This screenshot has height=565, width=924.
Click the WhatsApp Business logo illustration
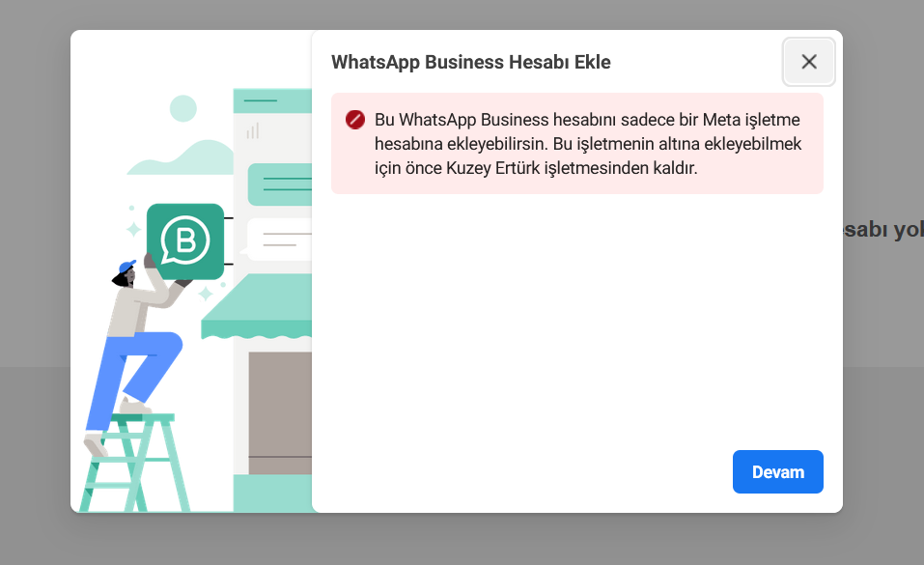point(185,241)
